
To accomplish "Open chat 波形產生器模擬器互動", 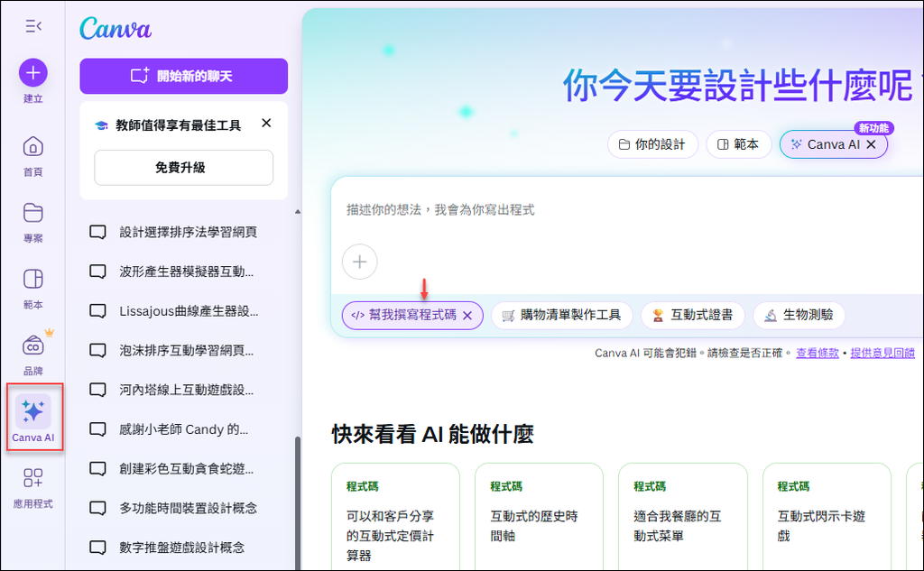I will (184, 272).
